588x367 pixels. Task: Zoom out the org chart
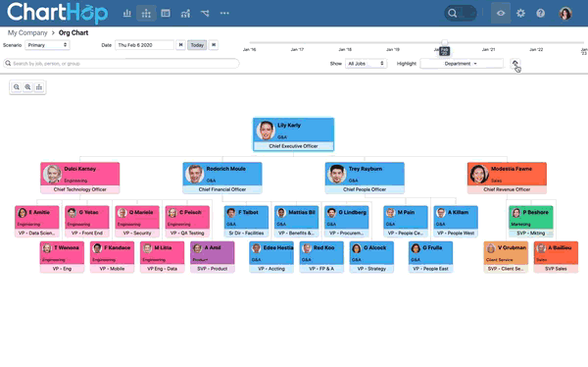coord(17,87)
